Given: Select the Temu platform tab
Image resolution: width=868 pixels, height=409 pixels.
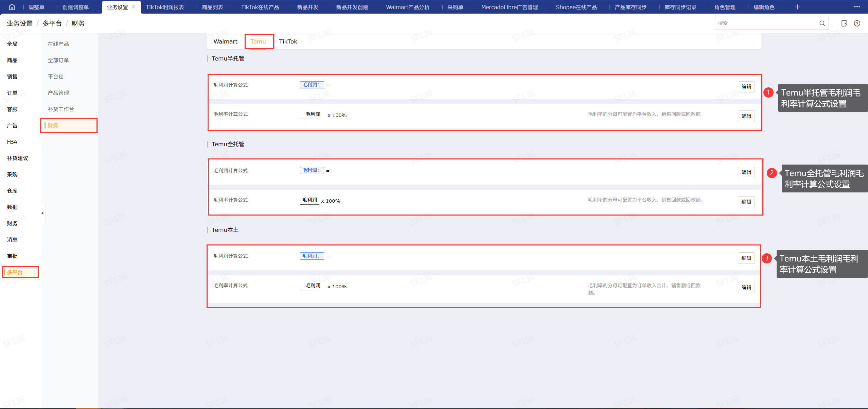Looking at the screenshot, I should pyautogui.click(x=258, y=41).
